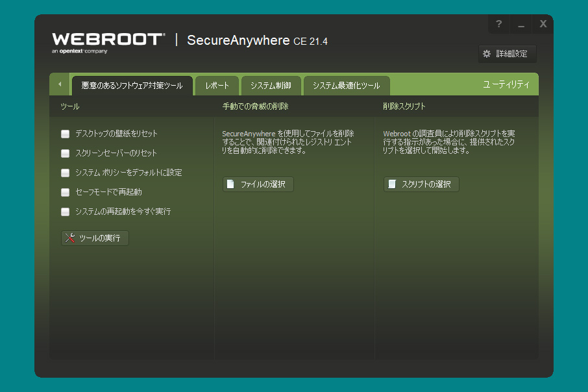Click the script icon on スクリプトの選択

pos(392,184)
